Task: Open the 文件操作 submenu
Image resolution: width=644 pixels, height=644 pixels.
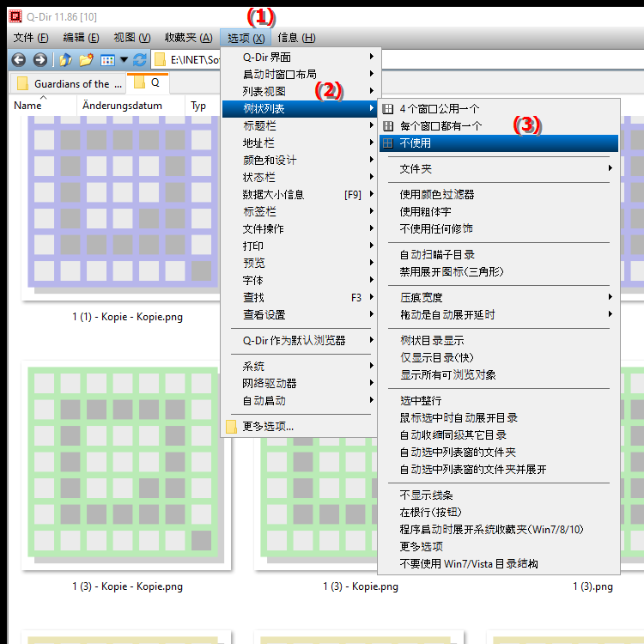Action: point(300,229)
